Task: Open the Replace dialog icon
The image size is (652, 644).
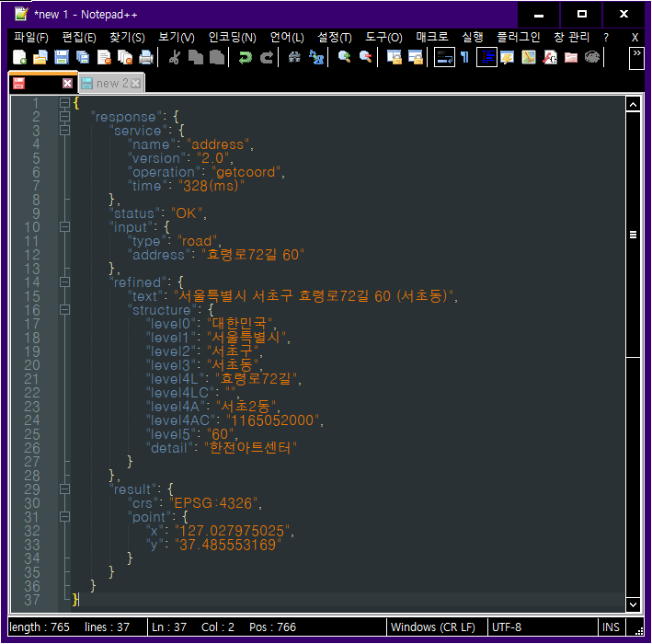Action: coord(316,57)
